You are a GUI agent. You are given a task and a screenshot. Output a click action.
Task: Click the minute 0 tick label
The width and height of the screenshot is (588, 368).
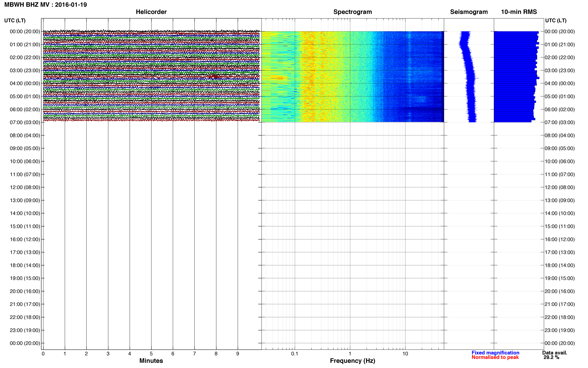tap(43, 354)
